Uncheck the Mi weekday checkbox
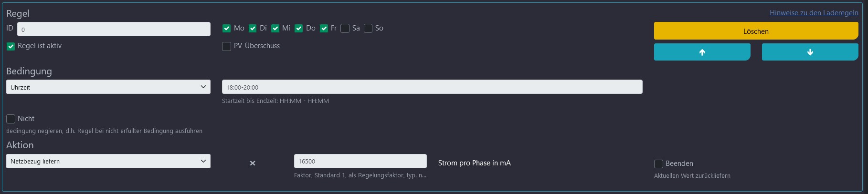This screenshot has width=868, height=194. [x=275, y=29]
